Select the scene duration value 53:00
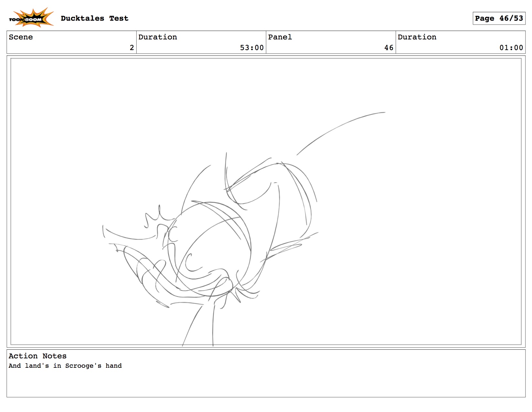This screenshot has width=532, height=412. click(252, 48)
